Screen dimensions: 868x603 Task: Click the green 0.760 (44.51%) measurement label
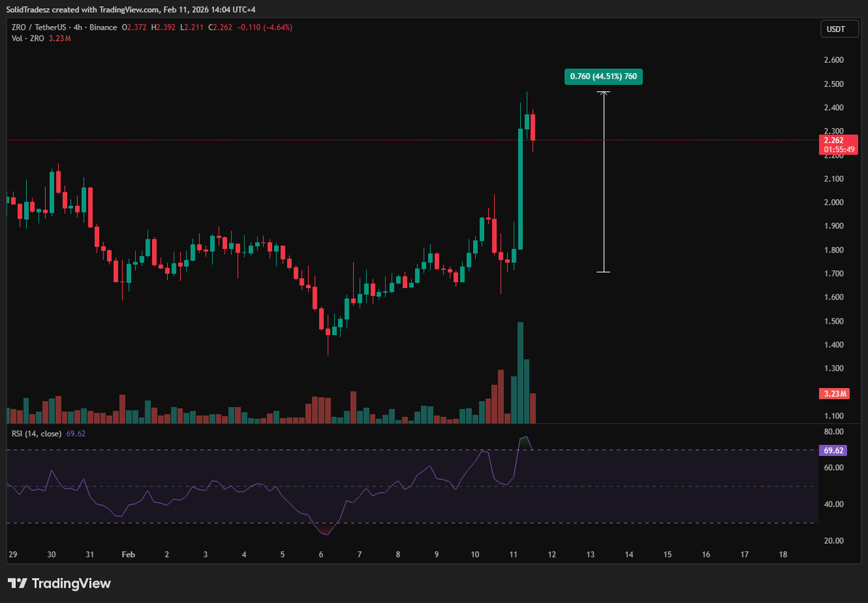point(603,76)
